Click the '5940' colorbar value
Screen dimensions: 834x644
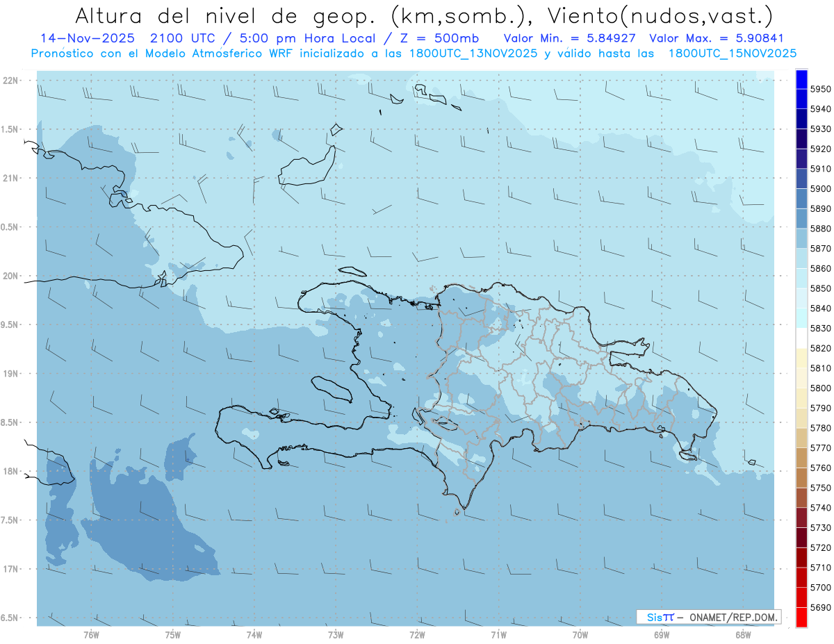coord(821,109)
